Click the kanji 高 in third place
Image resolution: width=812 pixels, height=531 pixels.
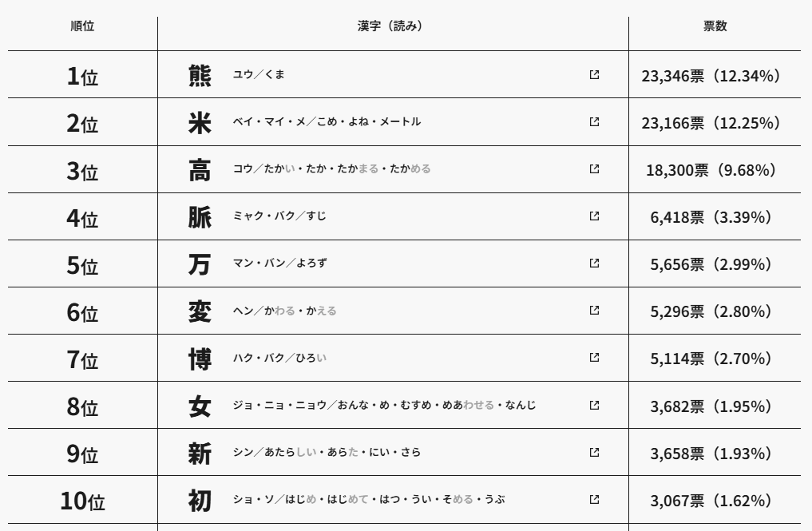[200, 170]
